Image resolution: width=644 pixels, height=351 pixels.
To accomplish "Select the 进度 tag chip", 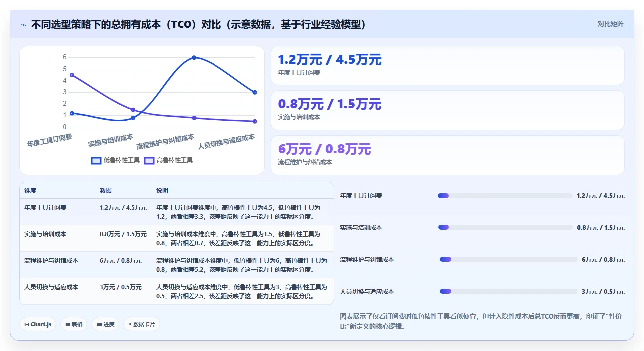I will [105, 324].
